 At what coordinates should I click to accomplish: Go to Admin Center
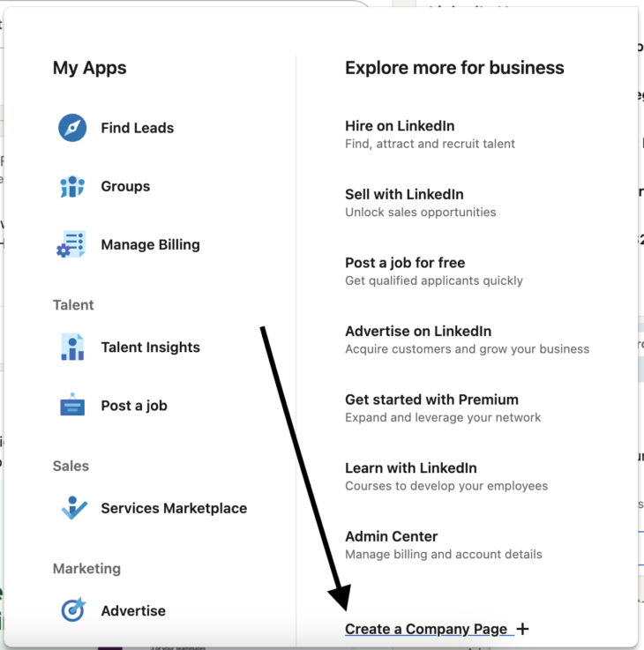click(391, 536)
